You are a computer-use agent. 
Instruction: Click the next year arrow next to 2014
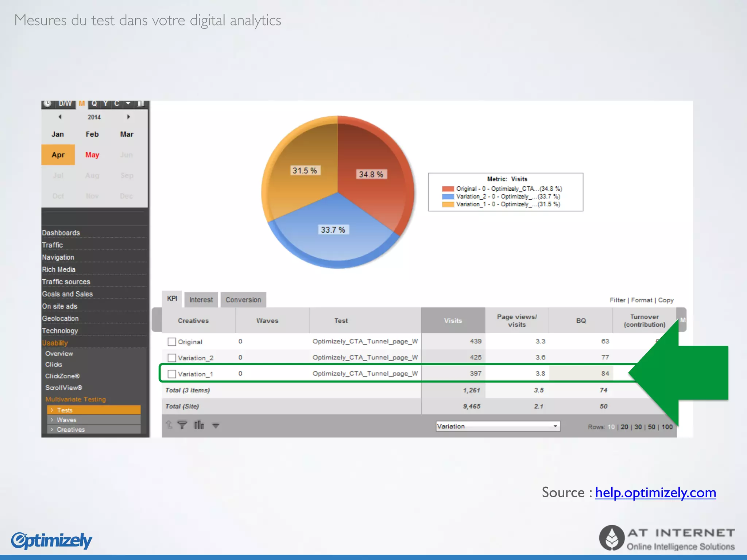coord(128,117)
